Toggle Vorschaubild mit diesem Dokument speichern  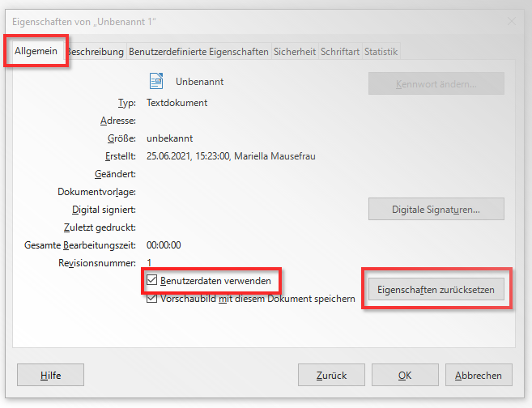tap(151, 299)
